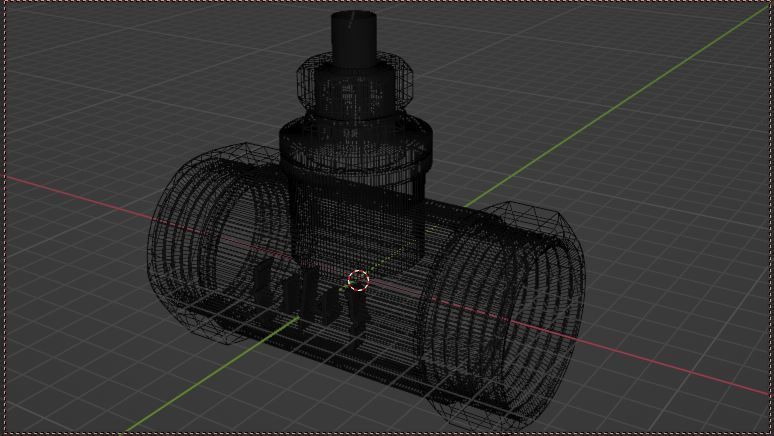The height and width of the screenshot is (436, 774).
Task: Select the small dark blocks inside the pipe
Action: click(x=310, y=297)
